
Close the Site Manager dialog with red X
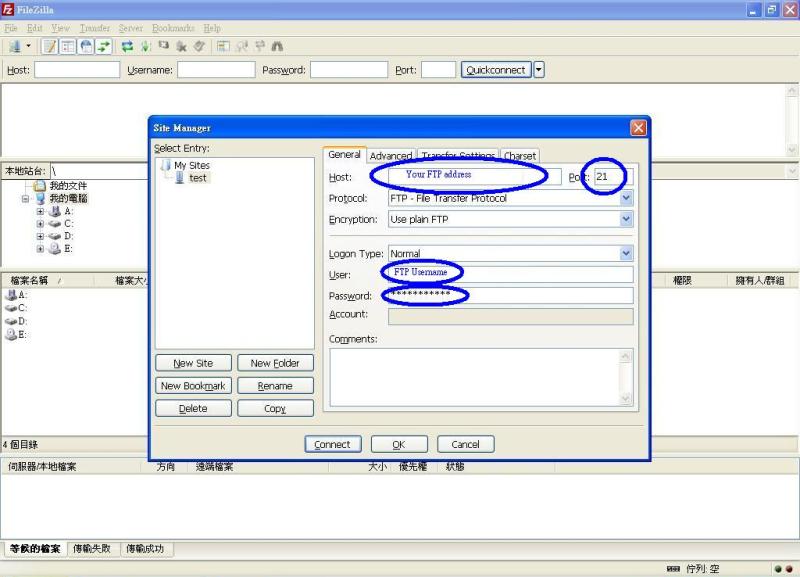click(638, 128)
